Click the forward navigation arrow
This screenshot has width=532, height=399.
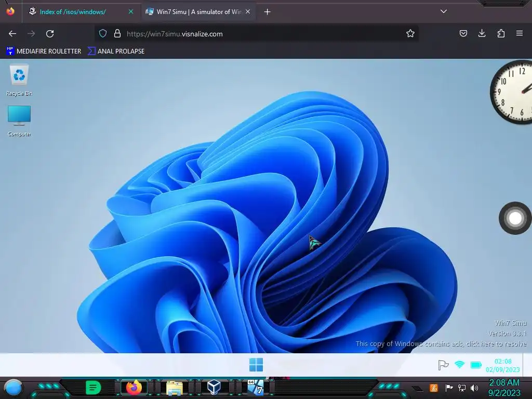click(31, 34)
